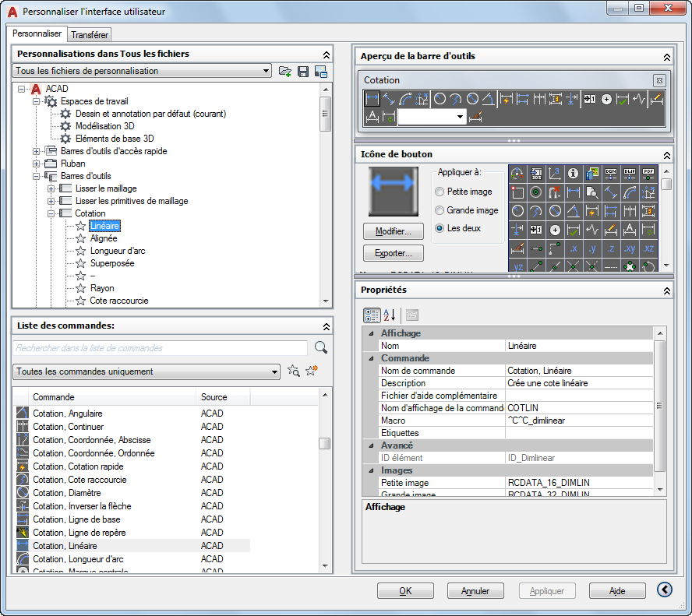692x616 pixels.
Task: Select the Radius dimension icon in toolbar preview
Action: [x=440, y=99]
